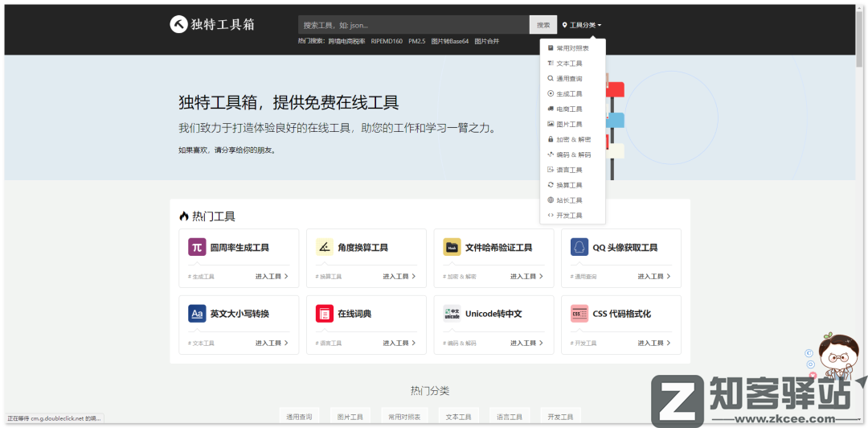
Task: Click the 常用对照表 category tag at bottom
Action: 404,417
